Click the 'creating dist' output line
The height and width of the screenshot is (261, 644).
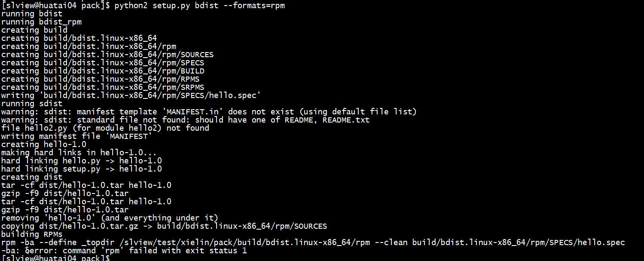[x=32, y=177]
